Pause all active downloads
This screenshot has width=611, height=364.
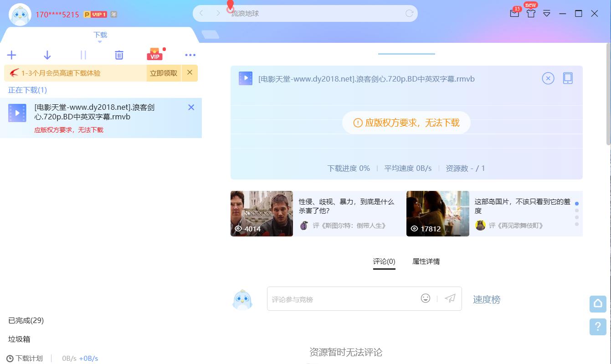pyautogui.click(x=83, y=55)
